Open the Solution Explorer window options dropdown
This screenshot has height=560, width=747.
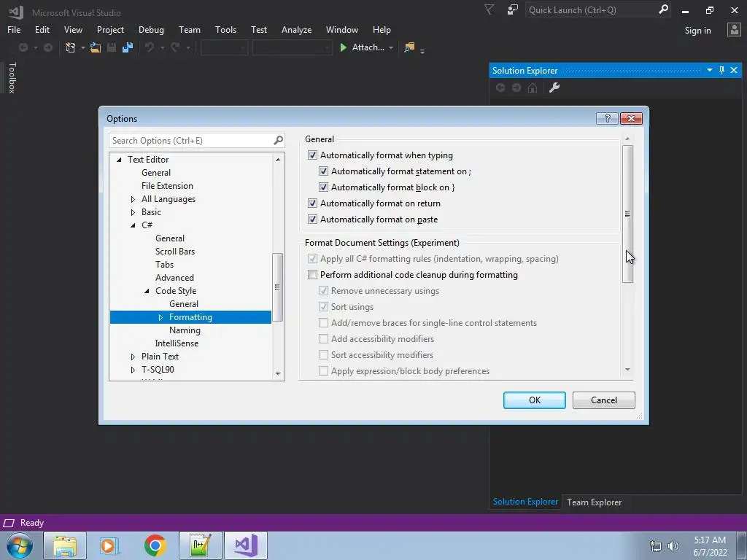click(709, 71)
